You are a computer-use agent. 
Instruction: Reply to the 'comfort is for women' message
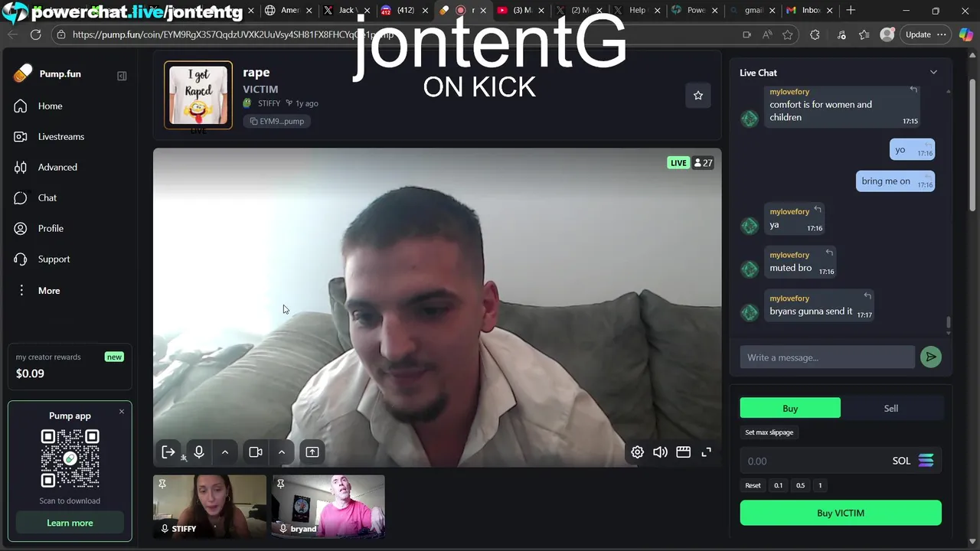913,90
